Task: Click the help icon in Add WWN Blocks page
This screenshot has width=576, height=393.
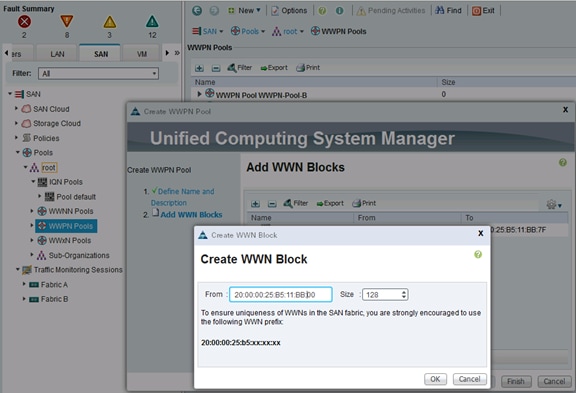Action: tap(562, 162)
